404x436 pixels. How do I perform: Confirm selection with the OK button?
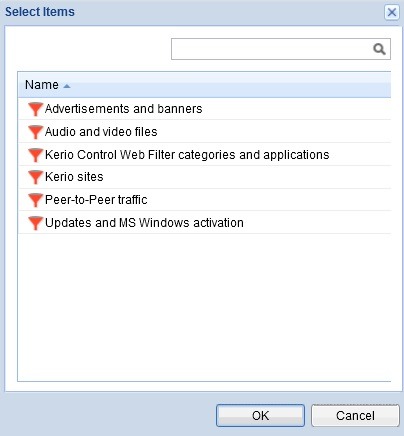click(x=260, y=415)
